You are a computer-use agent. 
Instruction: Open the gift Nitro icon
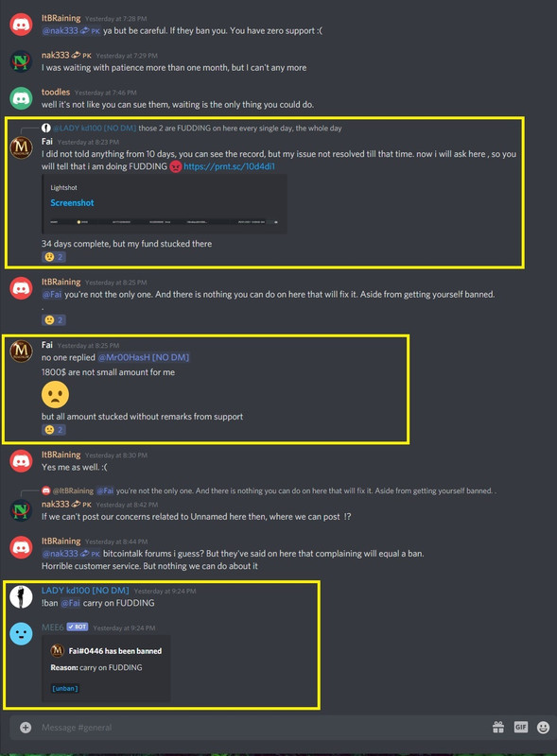498,727
